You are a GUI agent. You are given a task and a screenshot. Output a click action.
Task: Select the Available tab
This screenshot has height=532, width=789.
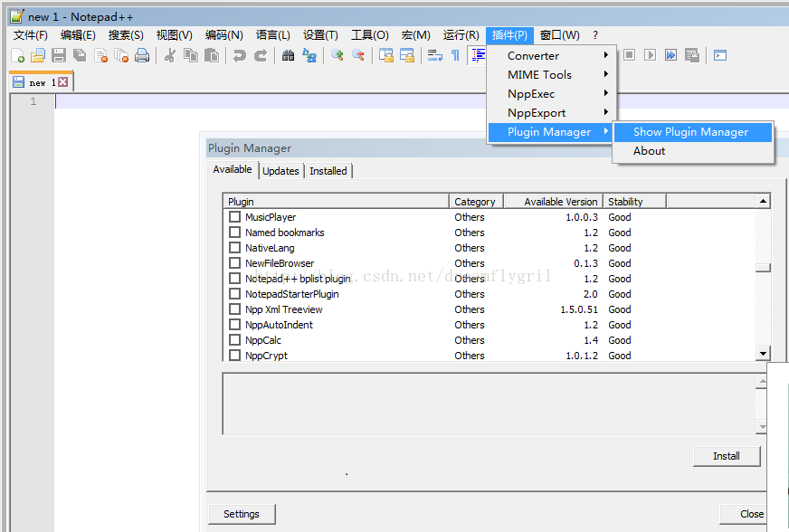click(x=233, y=169)
